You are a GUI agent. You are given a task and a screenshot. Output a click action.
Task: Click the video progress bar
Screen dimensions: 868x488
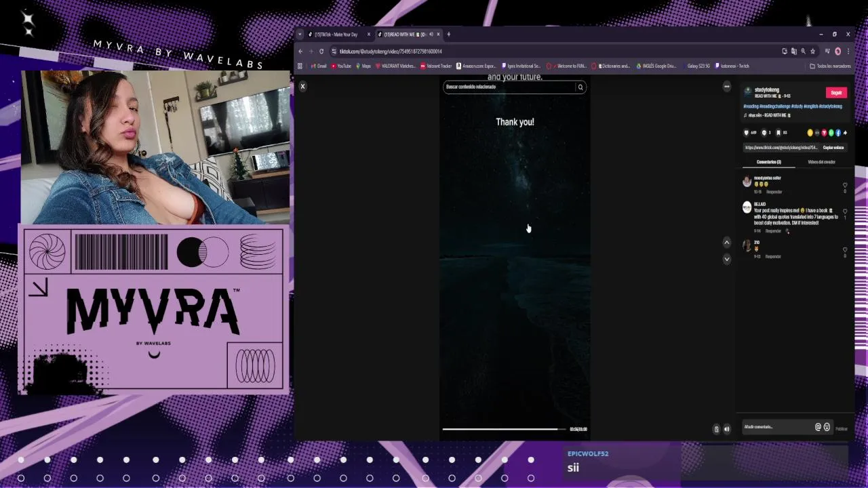pos(504,429)
